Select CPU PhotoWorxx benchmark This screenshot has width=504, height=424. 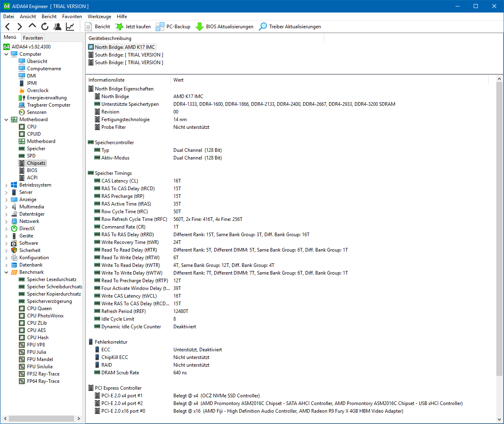[45, 316]
